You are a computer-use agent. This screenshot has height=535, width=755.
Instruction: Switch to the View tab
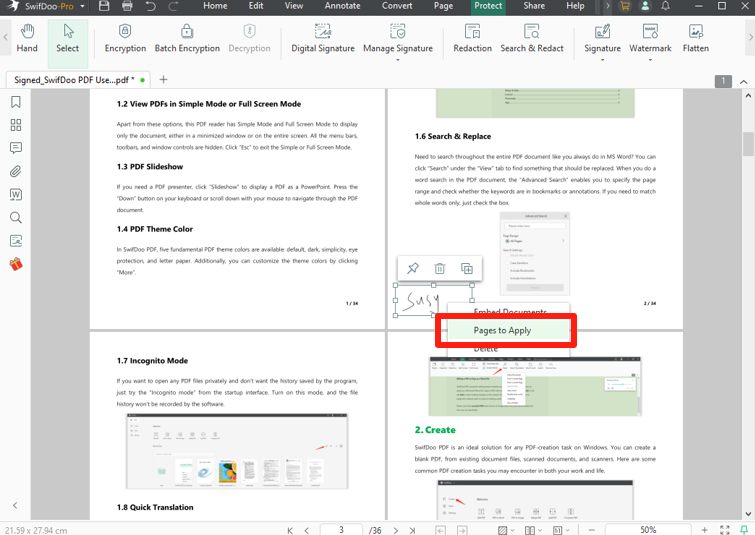[294, 6]
